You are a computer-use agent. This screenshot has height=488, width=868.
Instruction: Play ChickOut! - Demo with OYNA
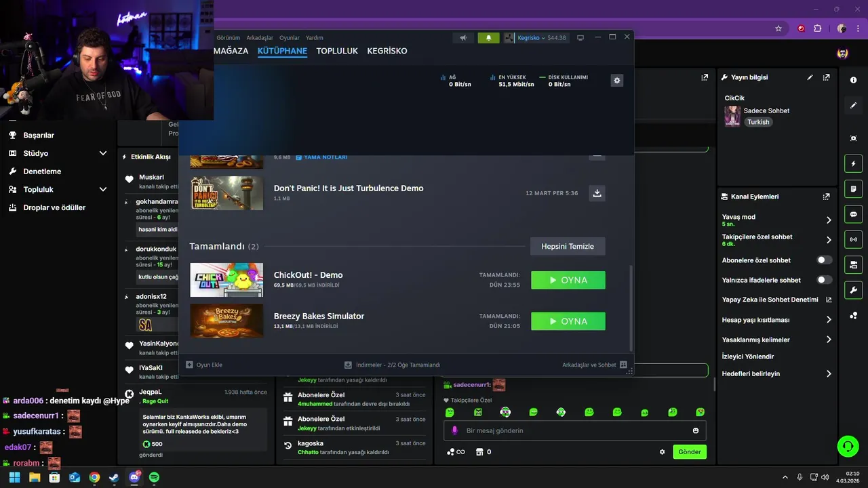tap(568, 280)
